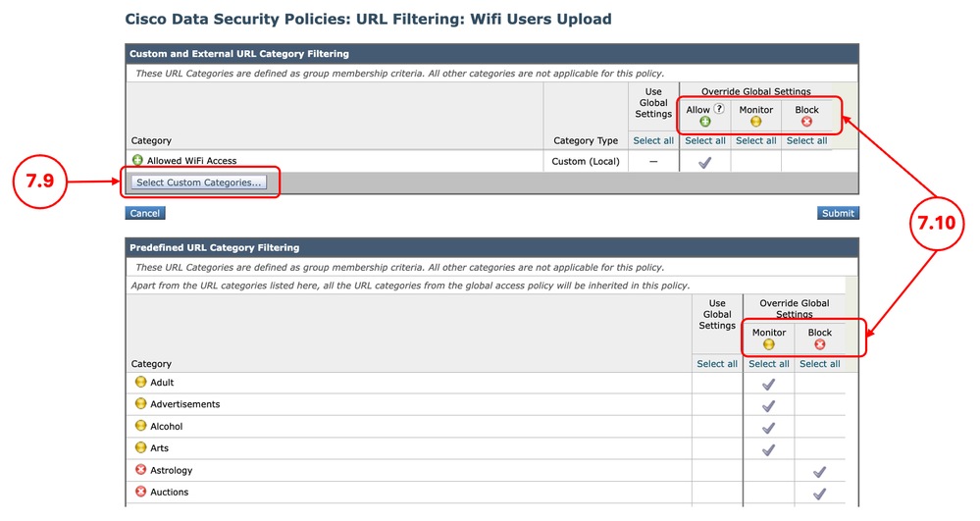This screenshot has height=521, width=980.
Task: Set Adult category to Block
Action: point(820,383)
